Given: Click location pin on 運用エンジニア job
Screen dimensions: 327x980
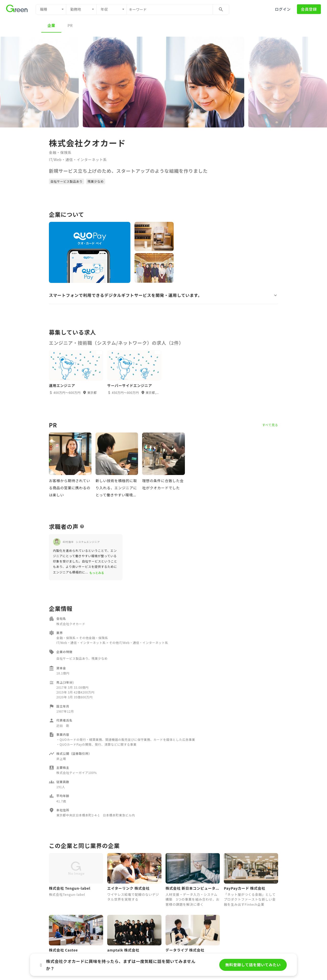Looking at the screenshot, I should 85,393.
